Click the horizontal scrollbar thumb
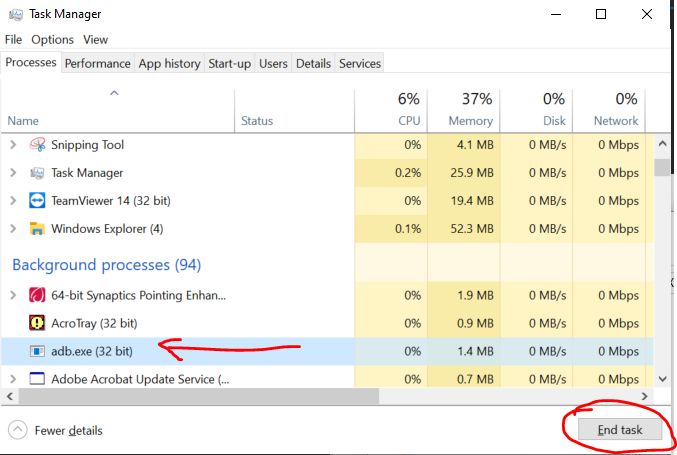This screenshot has width=677, height=455. [x=199, y=396]
